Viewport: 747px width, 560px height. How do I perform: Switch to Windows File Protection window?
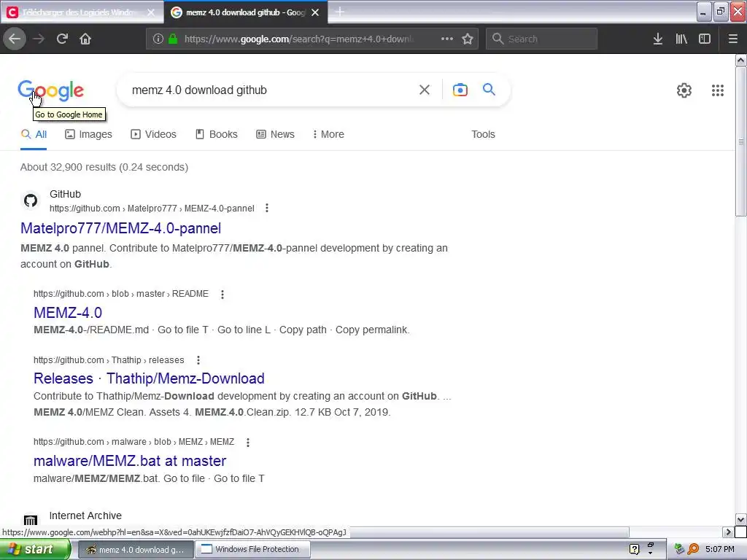tap(253, 550)
